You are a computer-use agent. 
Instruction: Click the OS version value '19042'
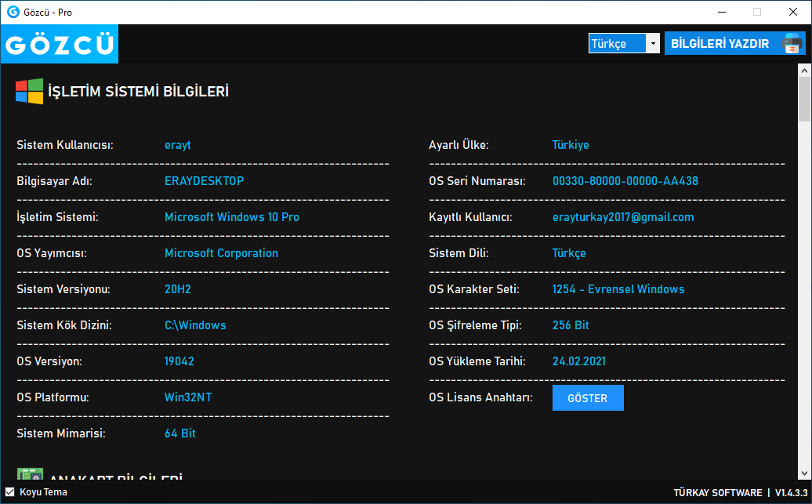pos(179,361)
